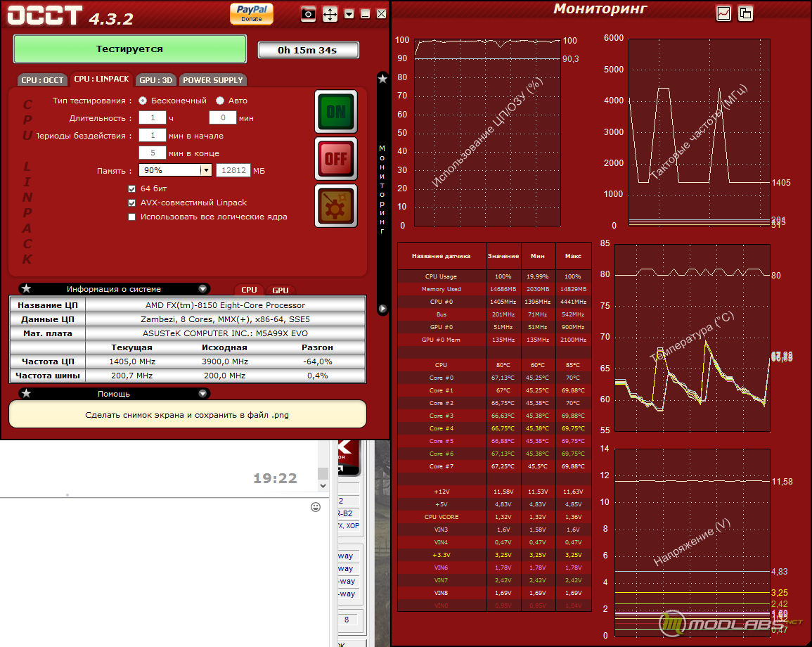The image size is (812, 647).
Task: Toggle AVX-совместимый Linpack checkbox
Action: 132,203
